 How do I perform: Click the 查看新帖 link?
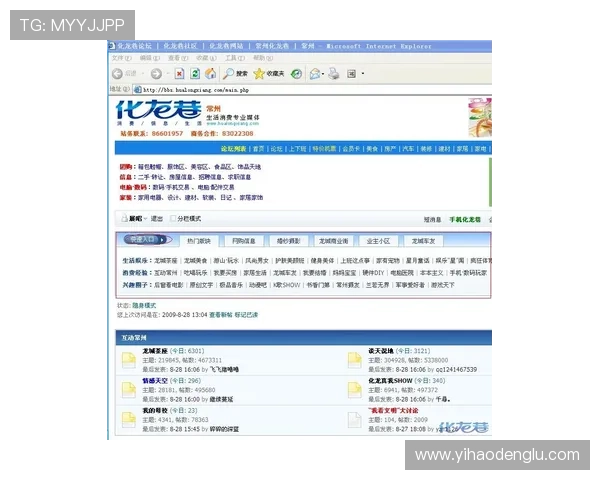[x=221, y=315]
